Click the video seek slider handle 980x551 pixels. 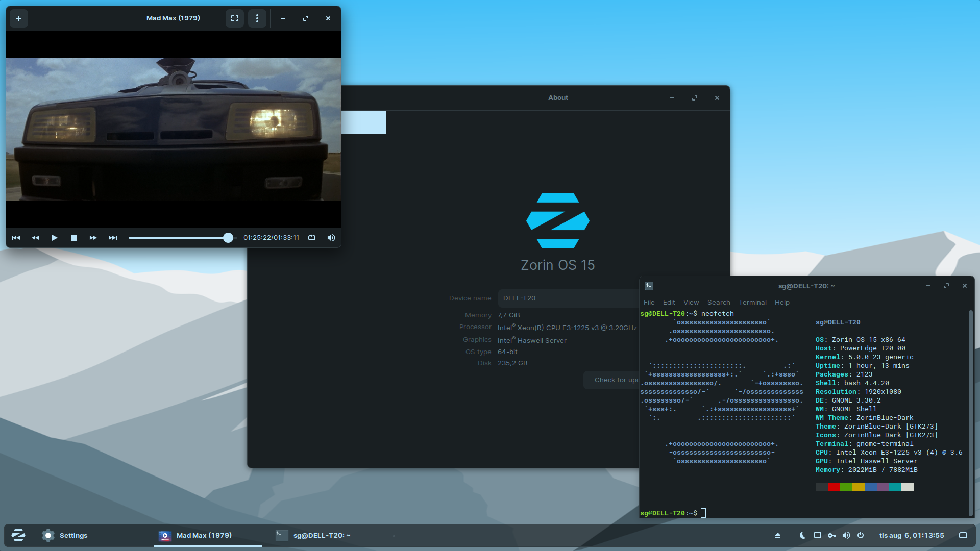(x=228, y=238)
